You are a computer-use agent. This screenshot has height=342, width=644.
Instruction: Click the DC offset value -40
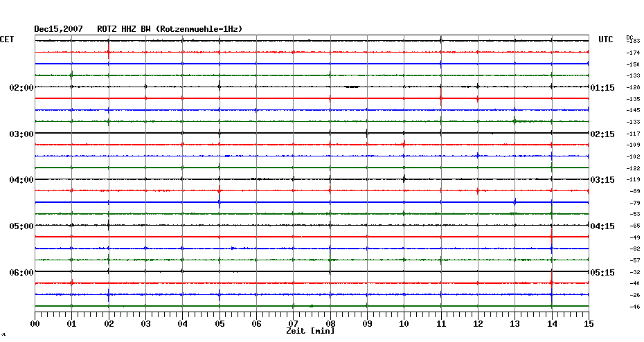coord(634,283)
